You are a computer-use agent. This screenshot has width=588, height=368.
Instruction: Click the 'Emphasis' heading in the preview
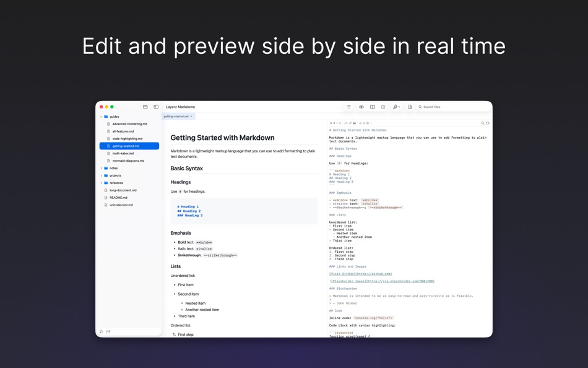coord(181,233)
